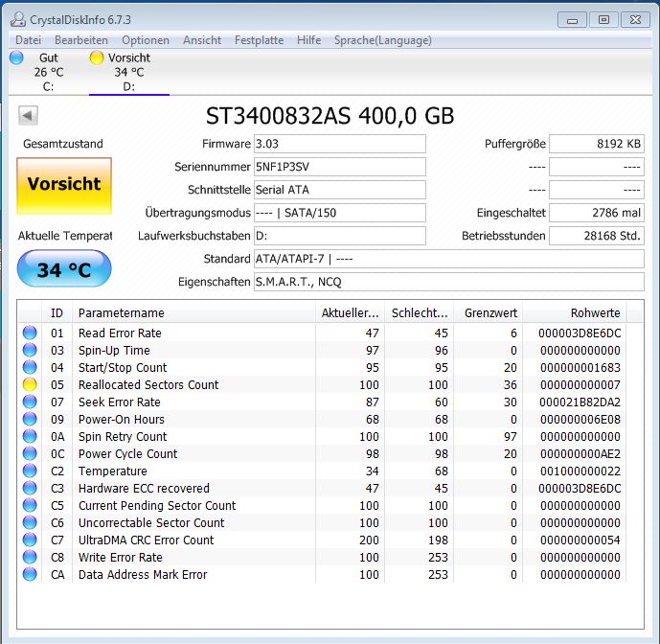The width and height of the screenshot is (660, 644).
Task: Click the Aktueller... column header
Action: (x=350, y=312)
